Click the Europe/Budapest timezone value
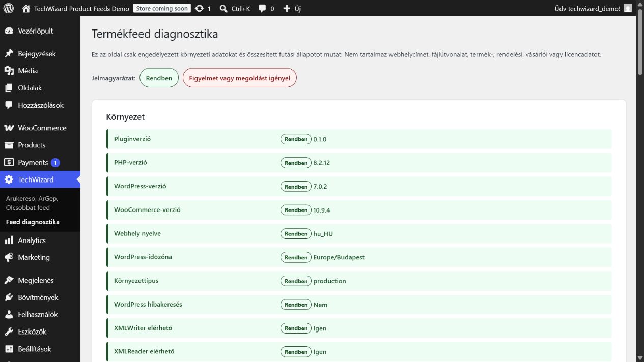Viewport: 644px width, 362px height. 339,257
